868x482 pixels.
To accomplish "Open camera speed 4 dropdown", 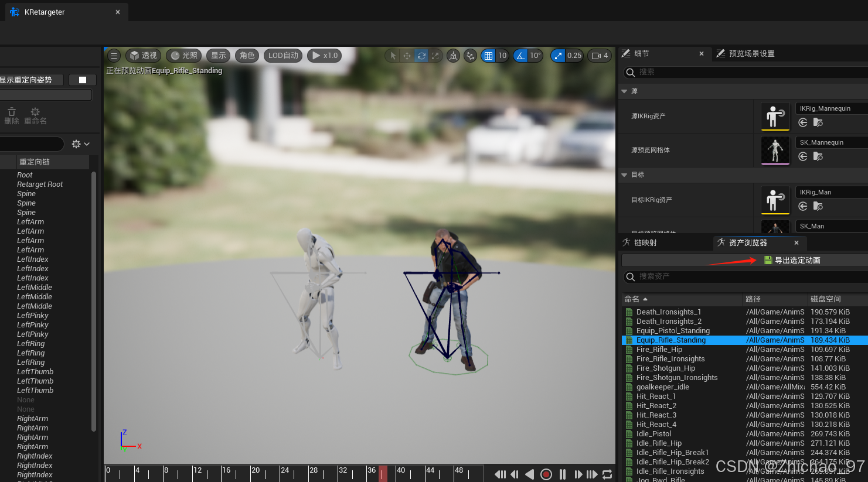I will (600, 56).
